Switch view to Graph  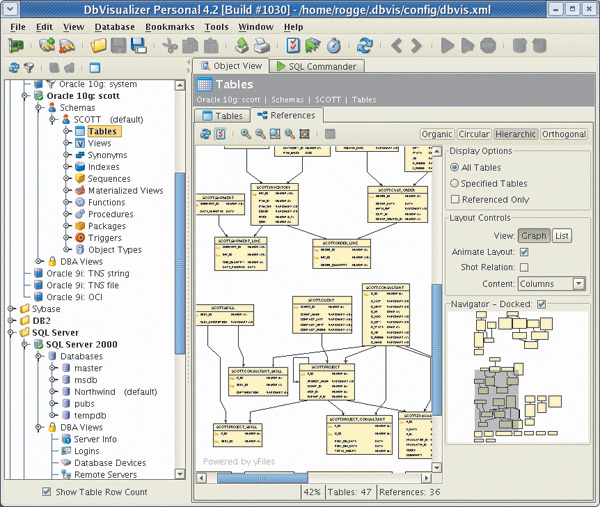(x=534, y=236)
